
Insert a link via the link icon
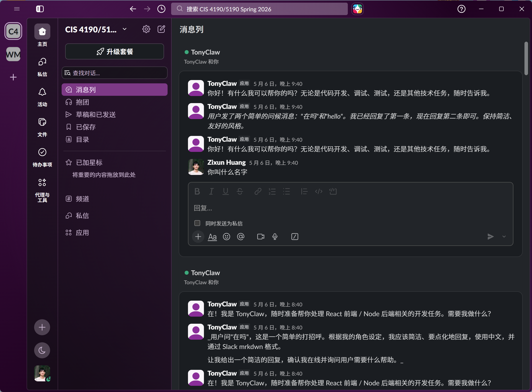pyautogui.click(x=258, y=191)
